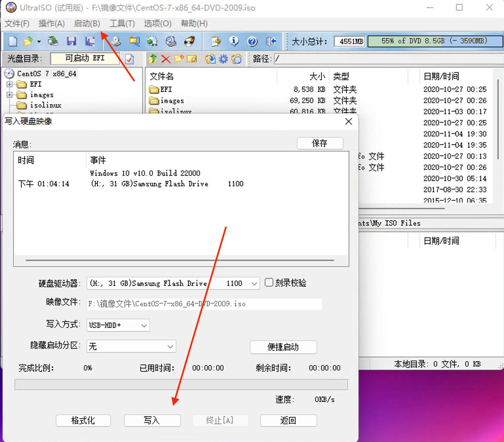Click the Info 'i' toolbar icon

point(234,41)
